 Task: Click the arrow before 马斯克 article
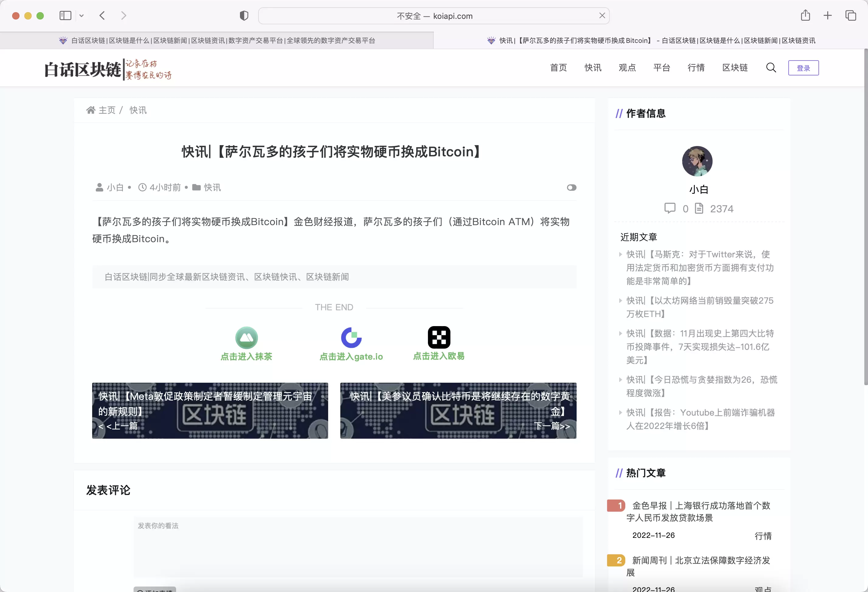coord(620,254)
